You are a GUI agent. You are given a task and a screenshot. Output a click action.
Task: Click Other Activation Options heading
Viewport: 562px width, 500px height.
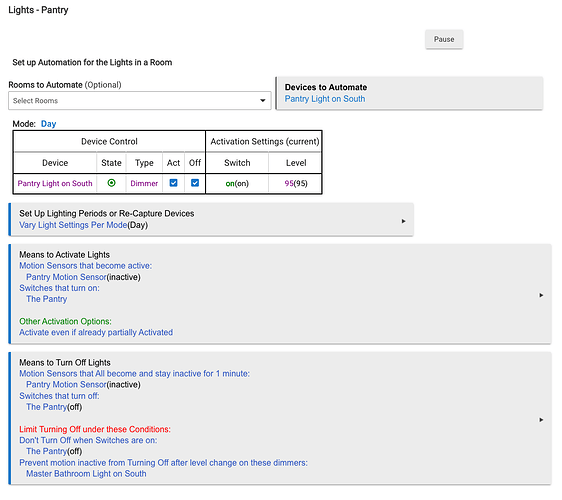coord(65,322)
